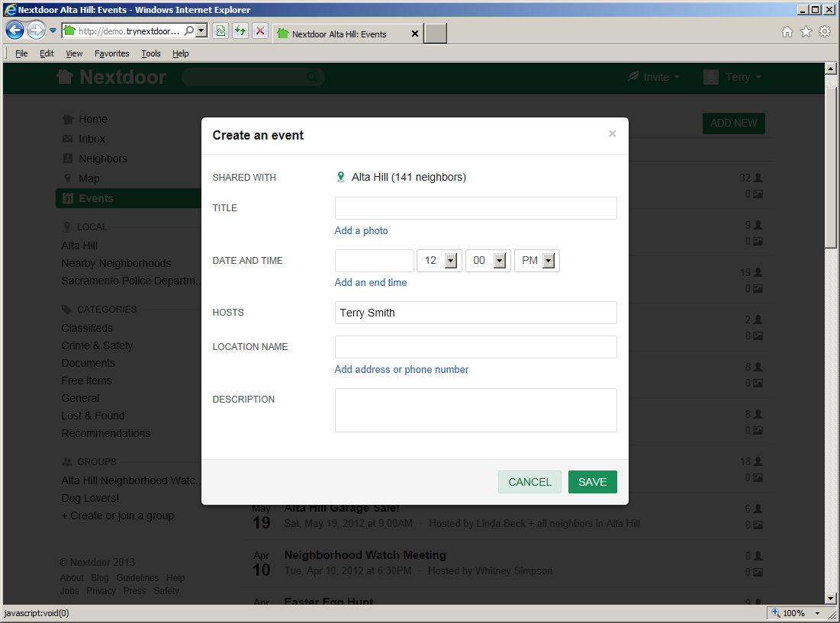Click the page zoom level 100% control
The height and width of the screenshot is (623, 840).
794,613
